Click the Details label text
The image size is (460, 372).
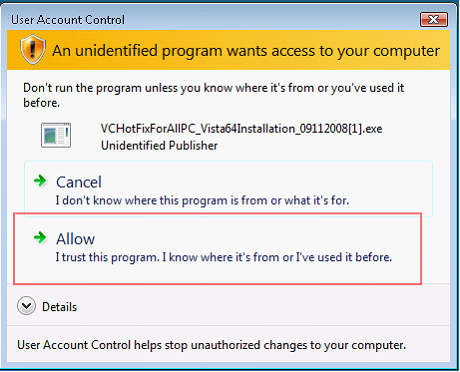(x=59, y=307)
